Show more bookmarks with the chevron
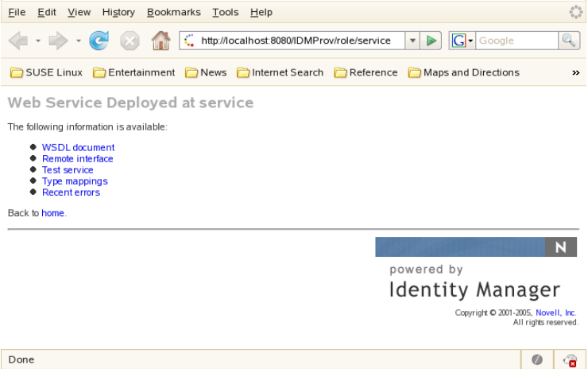The width and height of the screenshot is (588, 369). tap(576, 73)
